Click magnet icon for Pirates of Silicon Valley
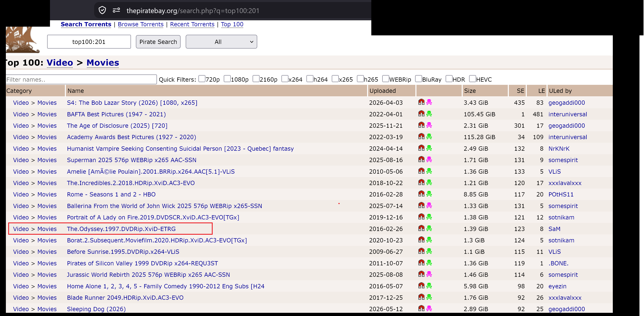 click(421, 263)
